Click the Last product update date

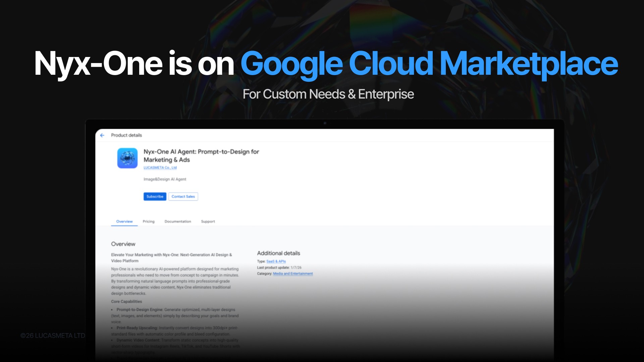pyautogui.click(x=296, y=267)
